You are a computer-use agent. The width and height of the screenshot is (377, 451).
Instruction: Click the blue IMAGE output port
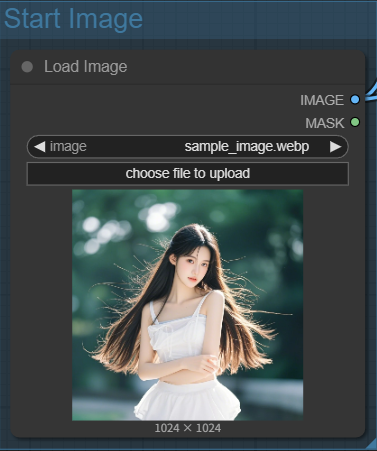pos(355,99)
